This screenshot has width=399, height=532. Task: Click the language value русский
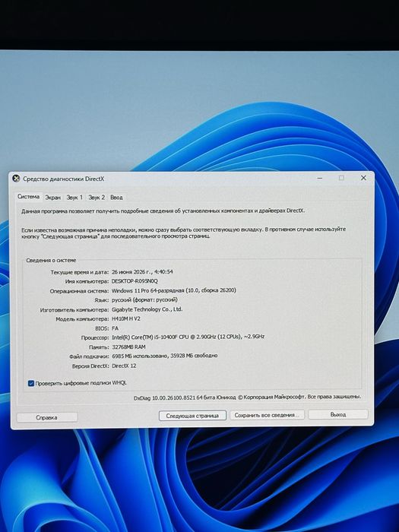coord(144,300)
